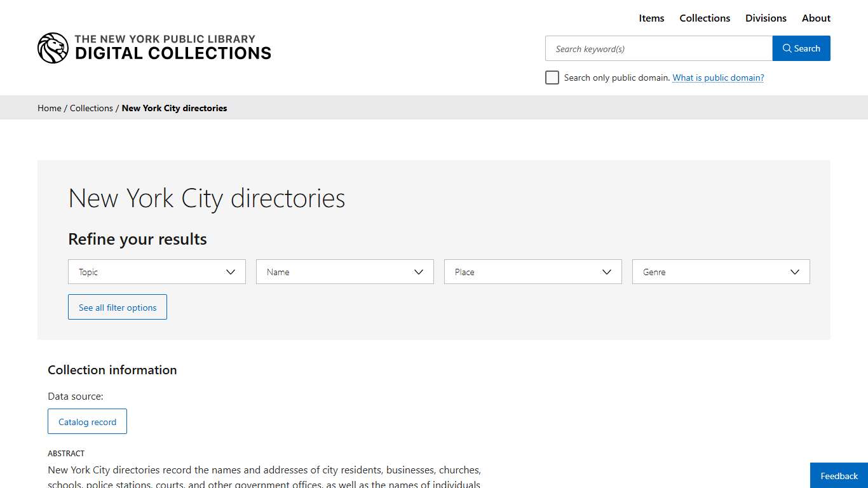The height and width of the screenshot is (488, 868).
Task: Click the Digital Collections wordmark
Action: point(173,53)
